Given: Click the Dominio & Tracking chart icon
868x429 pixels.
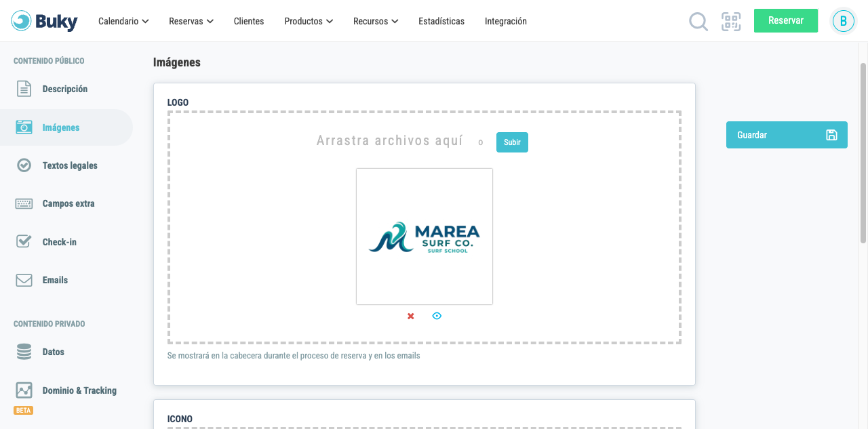Looking at the screenshot, I should [24, 390].
